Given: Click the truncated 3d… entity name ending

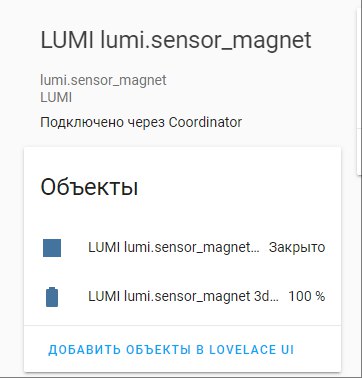Looking at the screenshot, I should (266, 296).
